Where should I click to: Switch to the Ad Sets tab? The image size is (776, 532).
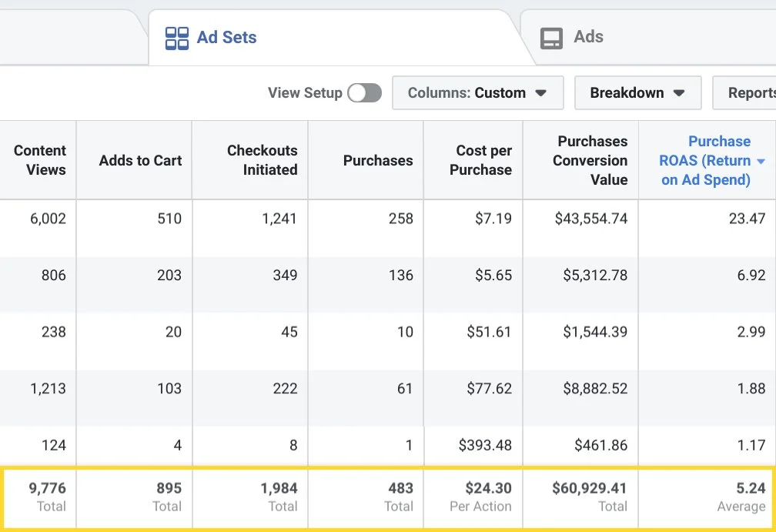(x=226, y=38)
